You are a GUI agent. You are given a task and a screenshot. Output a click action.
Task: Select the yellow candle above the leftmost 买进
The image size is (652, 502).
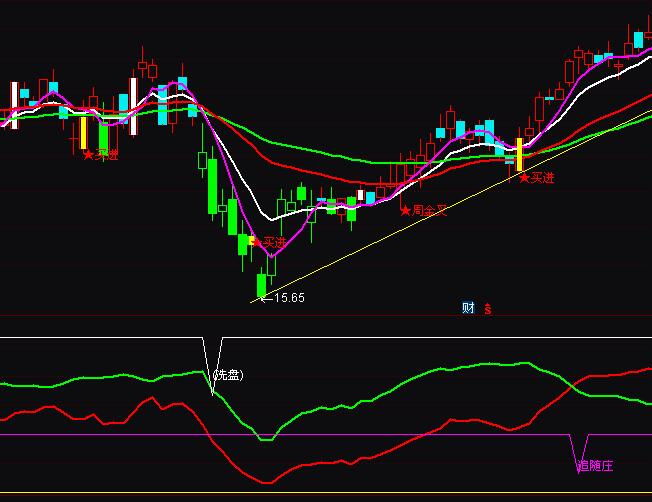click(84, 133)
